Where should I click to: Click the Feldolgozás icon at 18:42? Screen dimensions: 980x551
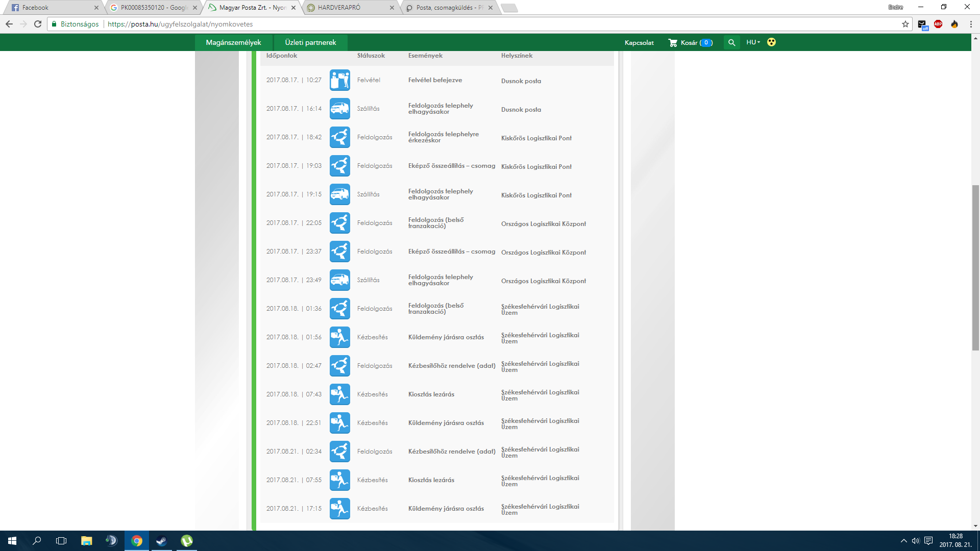(x=339, y=137)
